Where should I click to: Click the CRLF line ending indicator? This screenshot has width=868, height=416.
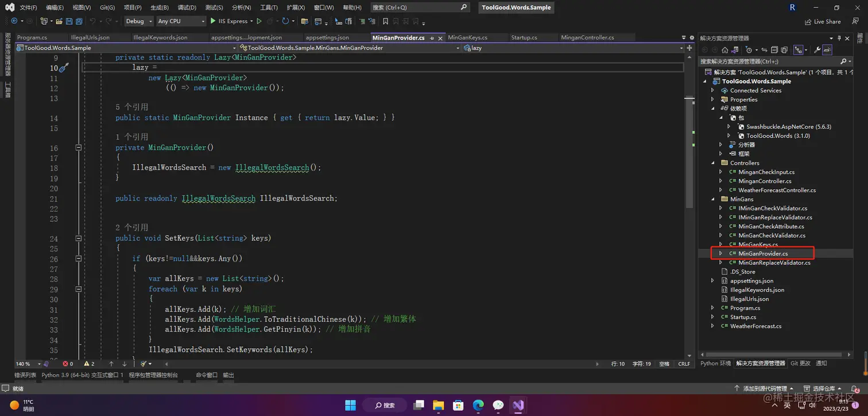684,364
